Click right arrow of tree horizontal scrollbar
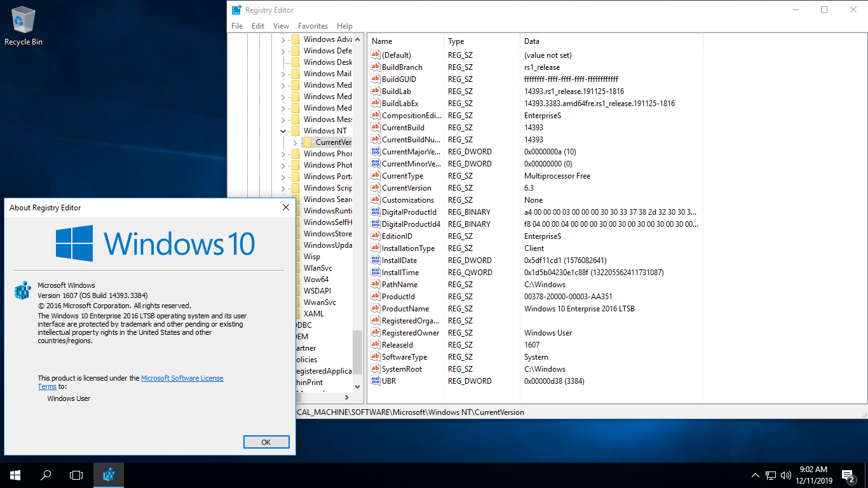The image size is (868, 488). point(347,398)
